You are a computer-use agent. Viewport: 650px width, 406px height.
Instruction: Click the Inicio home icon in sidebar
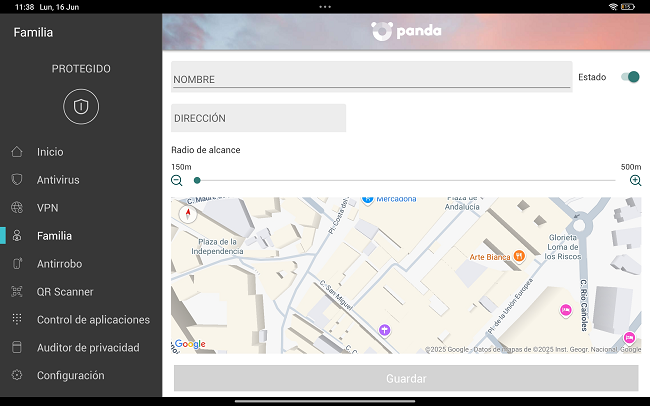[x=16, y=152]
